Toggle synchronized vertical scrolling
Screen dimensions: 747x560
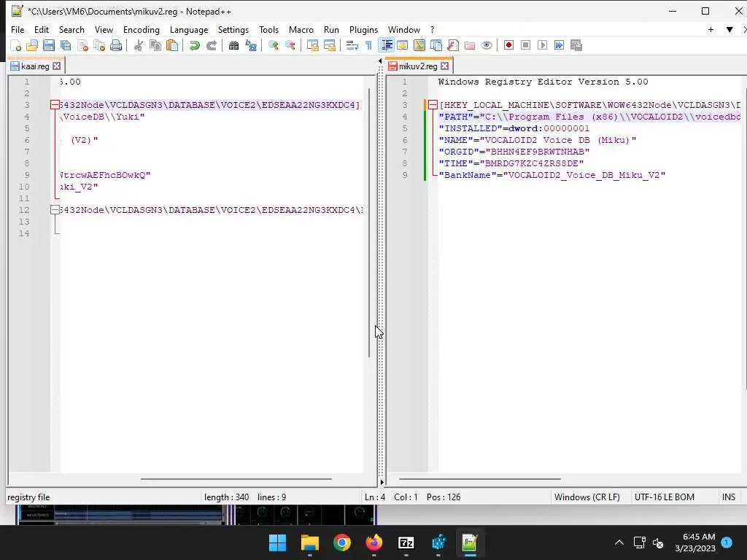point(312,45)
